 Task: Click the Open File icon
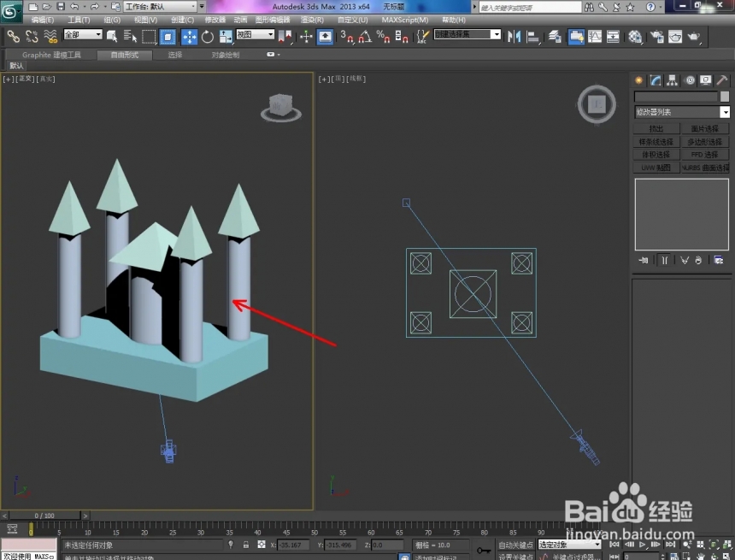(x=46, y=7)
